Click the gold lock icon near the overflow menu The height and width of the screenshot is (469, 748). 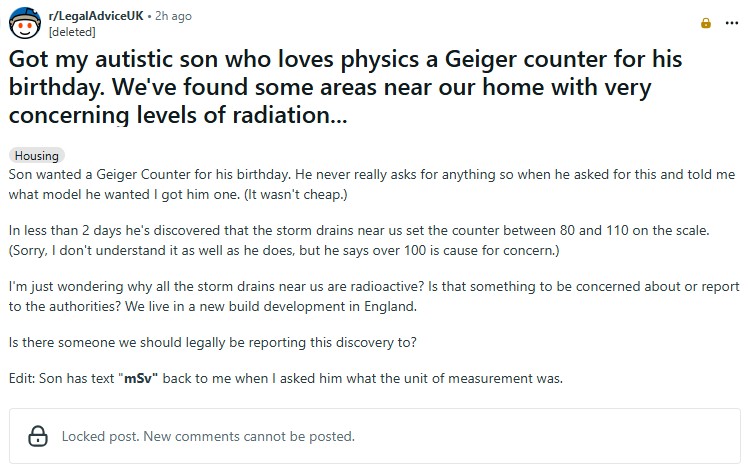pos(706,23)
